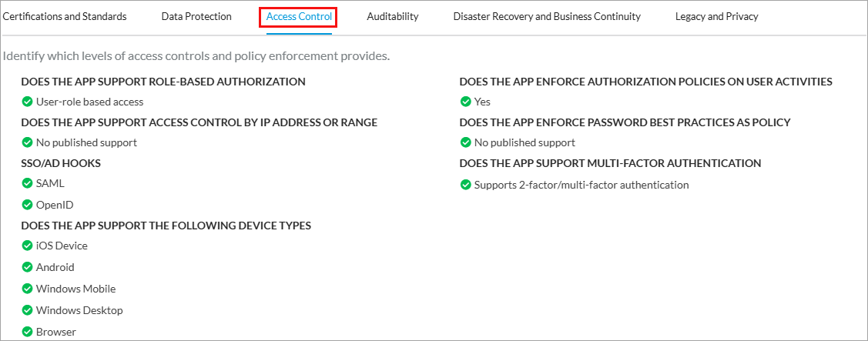Click check icon beside User-role based access
Viewport: 868px width, 341px height.
(27, 102)
